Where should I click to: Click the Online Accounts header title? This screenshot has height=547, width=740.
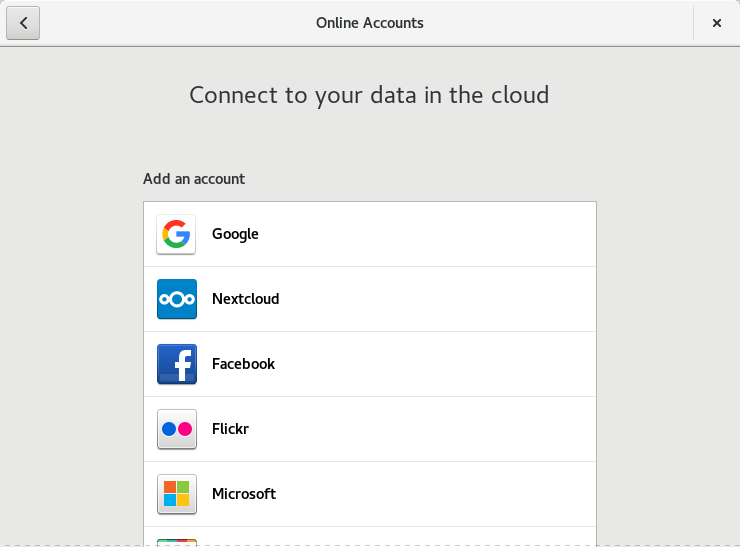point(370,23)
